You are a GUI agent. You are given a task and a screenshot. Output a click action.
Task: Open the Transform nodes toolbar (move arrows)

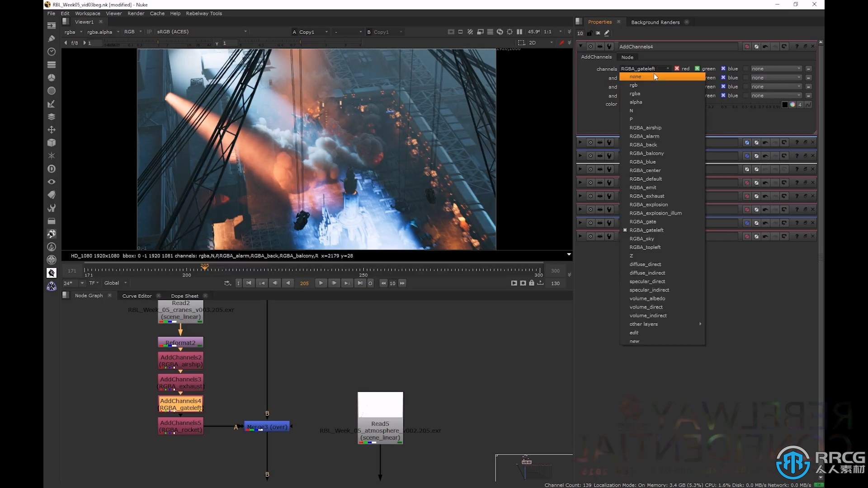click(52, 130)
